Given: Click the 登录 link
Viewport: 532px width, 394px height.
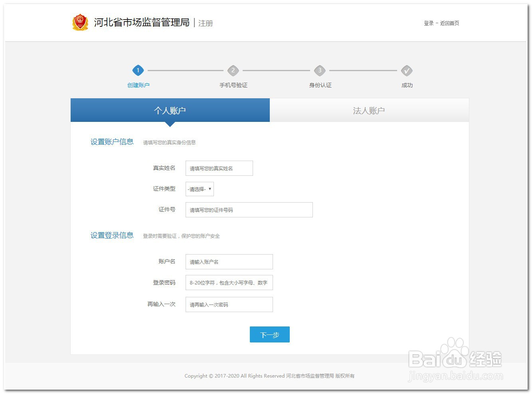Looking at the screenshot, I should 428,23.
